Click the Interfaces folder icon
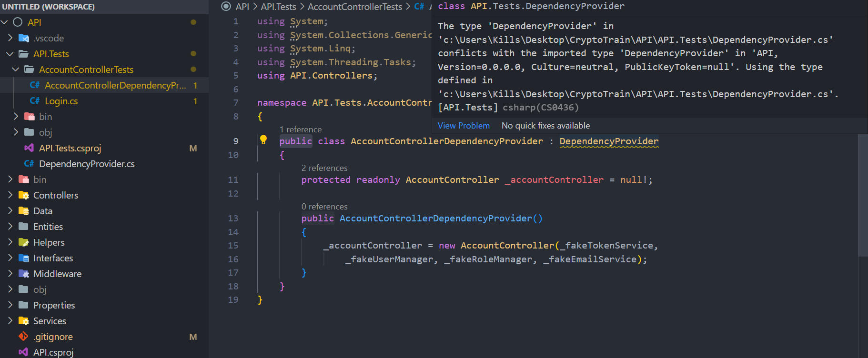Image resolution: width=868 pixels, height=358 pixels. coord(24,258)
